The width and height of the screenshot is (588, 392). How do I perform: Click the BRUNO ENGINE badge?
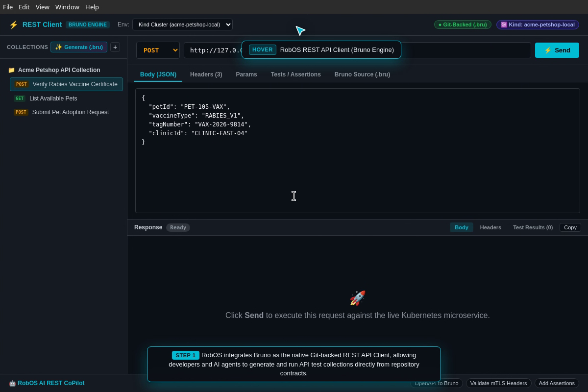[88, 24]
